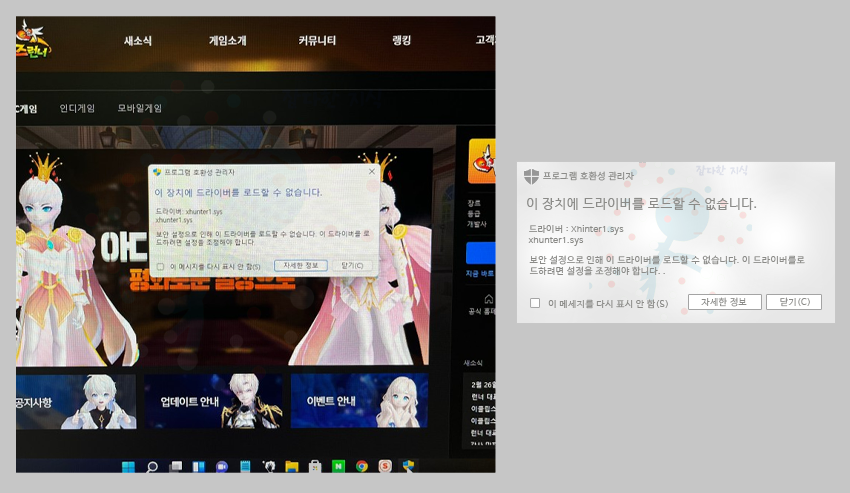
Task: Click the home icon for 공식 홈페이지
Action: click(488, 299)
